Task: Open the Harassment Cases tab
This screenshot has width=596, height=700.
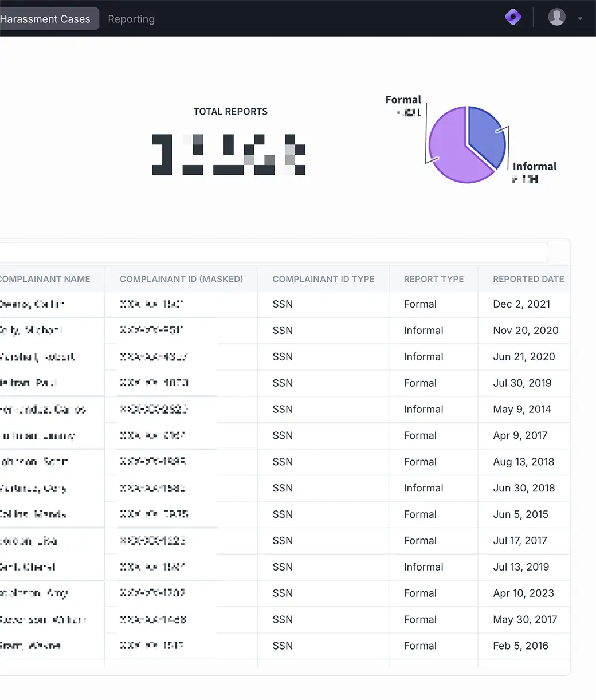Action: coord(46,19)
